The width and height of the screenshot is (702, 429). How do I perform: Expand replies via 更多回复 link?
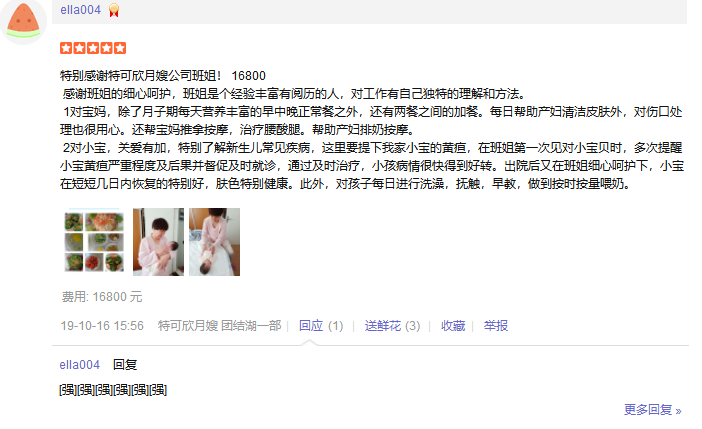652,410
